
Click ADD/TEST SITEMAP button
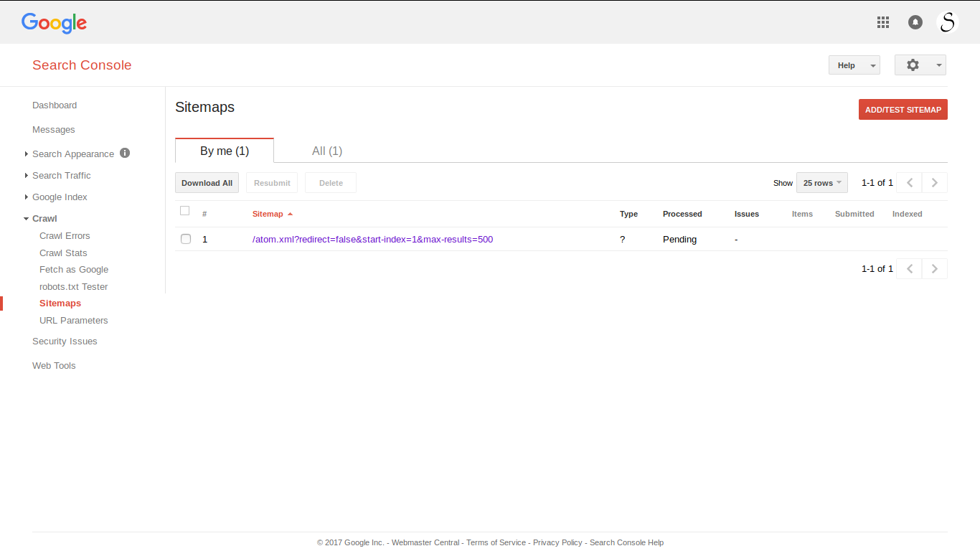[903, 110]
